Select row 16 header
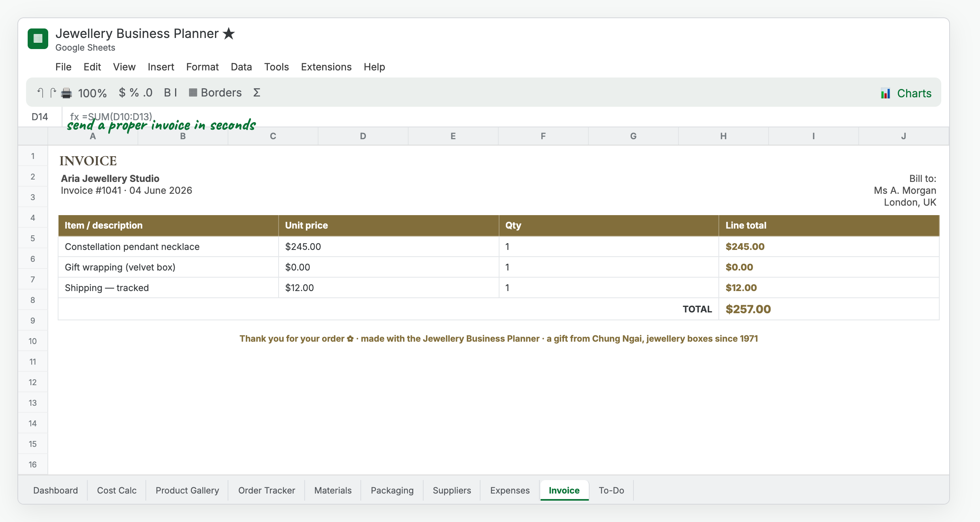The width and height of the screenshot is (980, 522). coord(33,465)
